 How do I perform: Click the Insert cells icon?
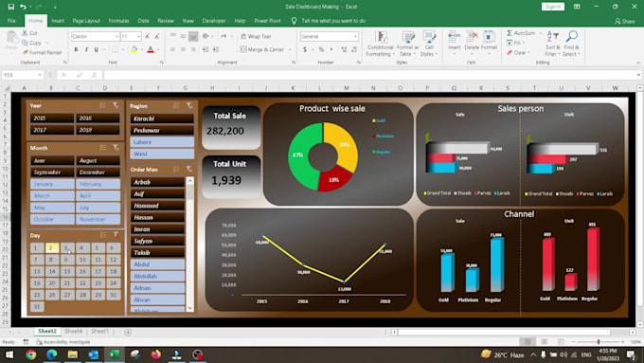pos(455,37)
